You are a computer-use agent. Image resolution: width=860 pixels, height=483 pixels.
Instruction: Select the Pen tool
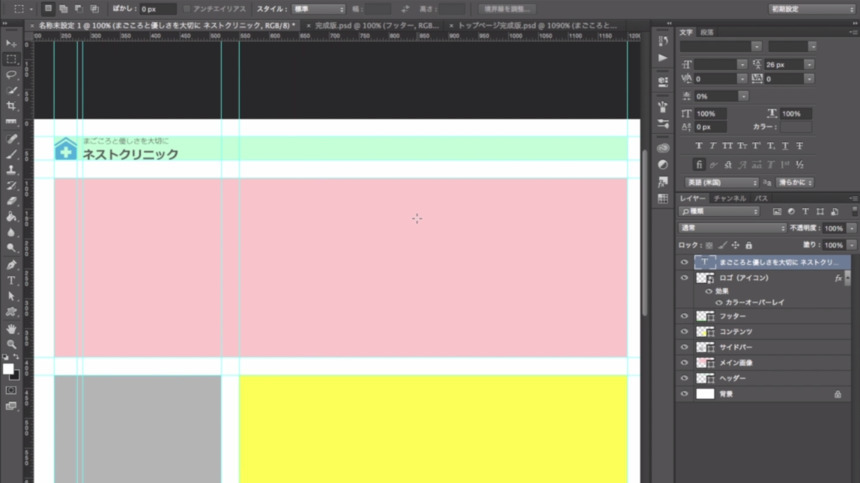click(11, 265)
